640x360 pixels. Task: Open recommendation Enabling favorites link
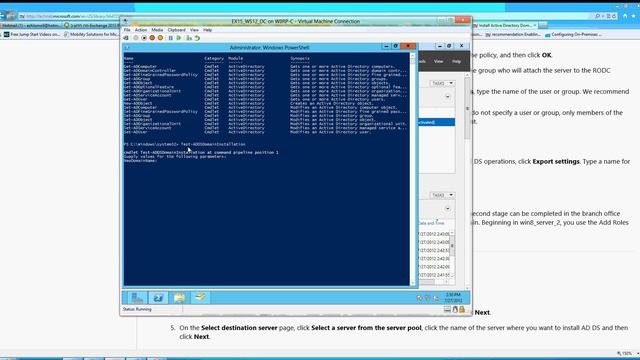tap(513, 35)
